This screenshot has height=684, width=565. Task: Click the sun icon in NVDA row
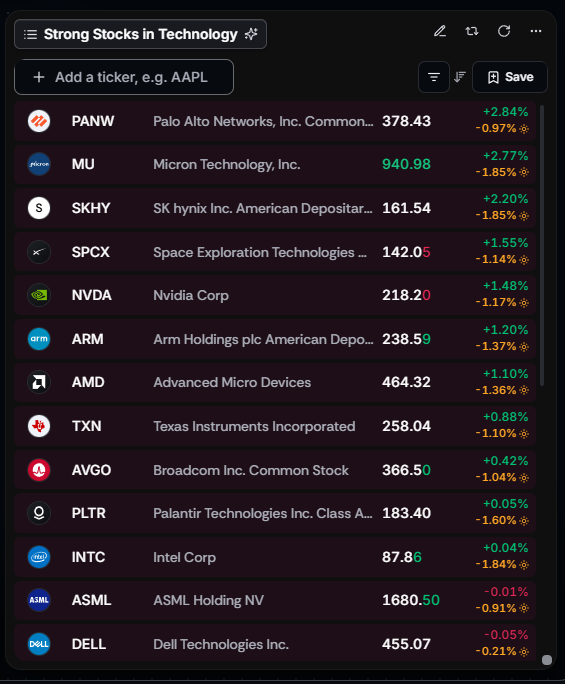(524, 303)
